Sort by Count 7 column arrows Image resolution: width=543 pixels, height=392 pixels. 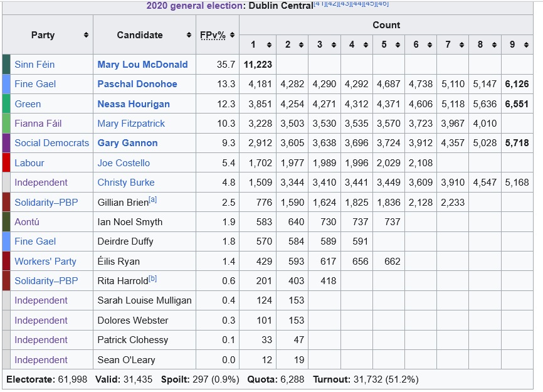tap(461, 45)
